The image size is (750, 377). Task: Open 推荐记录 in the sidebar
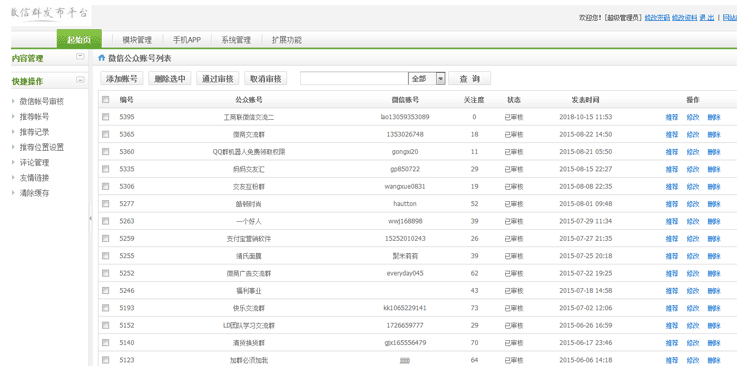tap(34, 132)
